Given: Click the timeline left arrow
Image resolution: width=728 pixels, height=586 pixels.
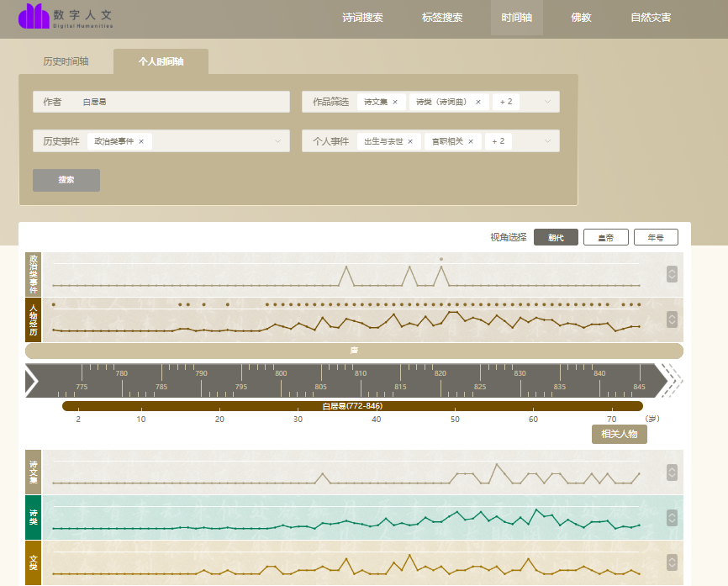Looking at the screenshot, I should pyautogui.click(x=32, y=381).
